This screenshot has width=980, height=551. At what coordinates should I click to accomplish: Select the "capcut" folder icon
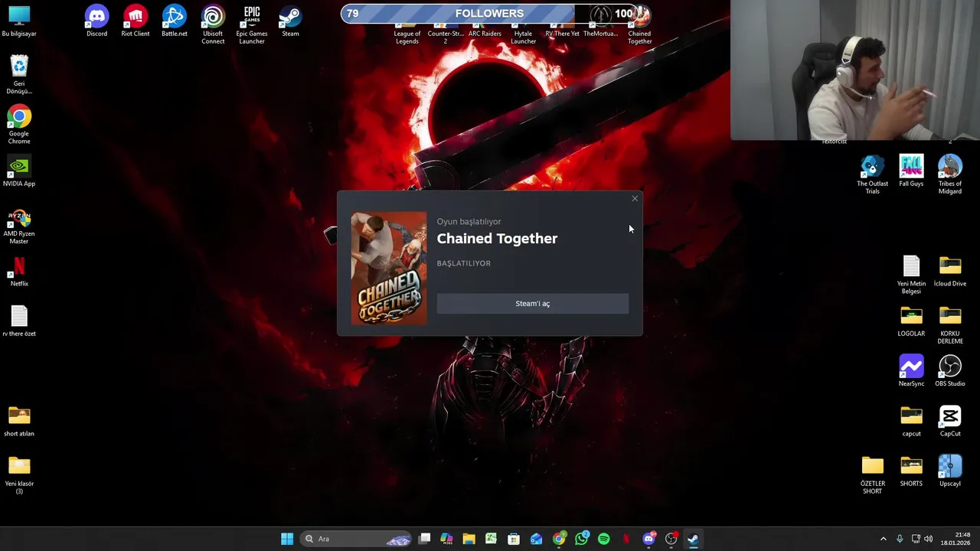pyautogui.click(x=911, y=422)
